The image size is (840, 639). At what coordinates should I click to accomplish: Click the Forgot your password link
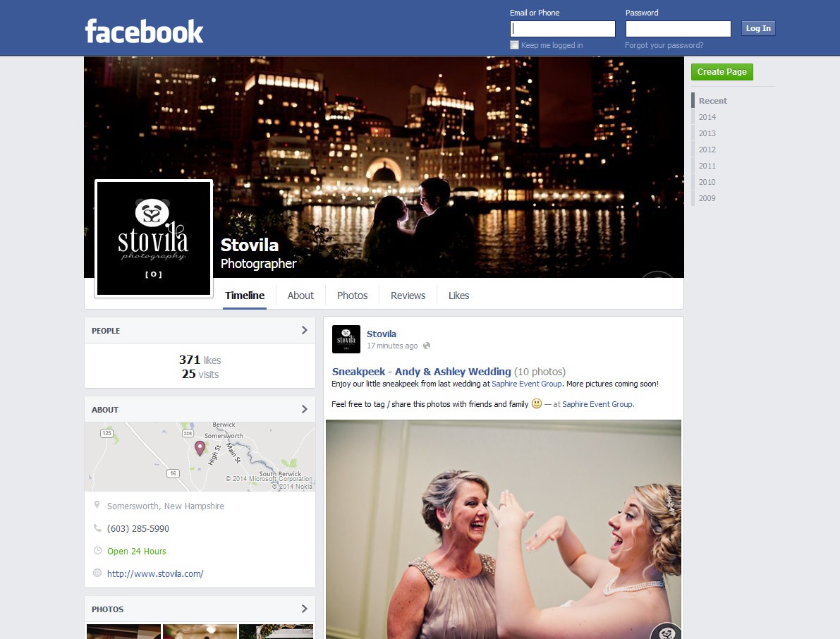click(664, 45)
